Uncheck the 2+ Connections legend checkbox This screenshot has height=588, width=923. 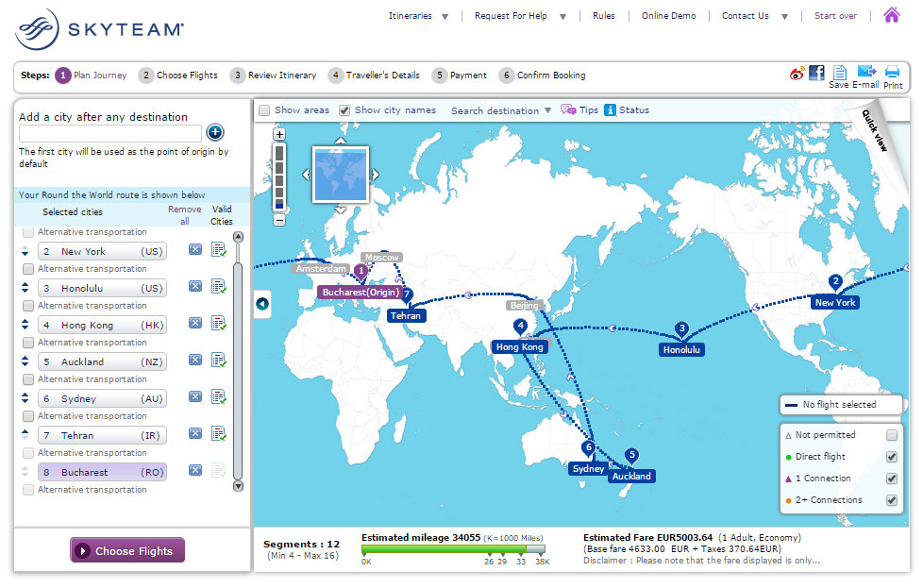892,500
